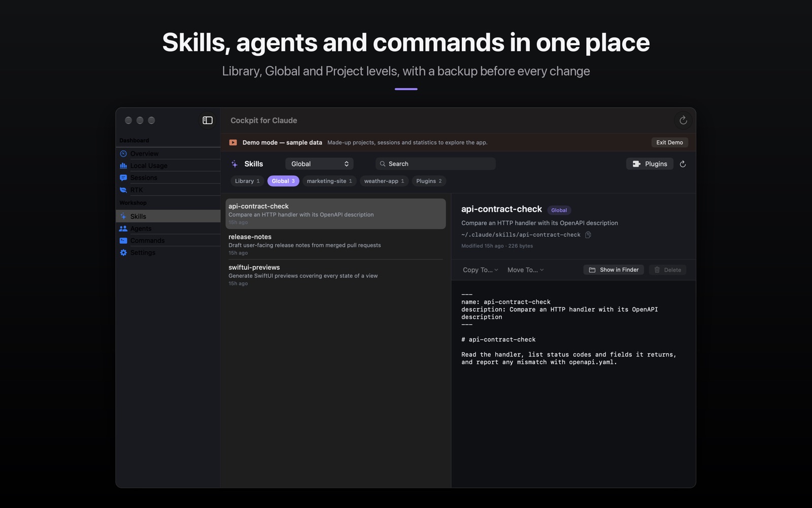812x508 pixels.
Task: Open the Plugins button
Action: click(650, 164)
